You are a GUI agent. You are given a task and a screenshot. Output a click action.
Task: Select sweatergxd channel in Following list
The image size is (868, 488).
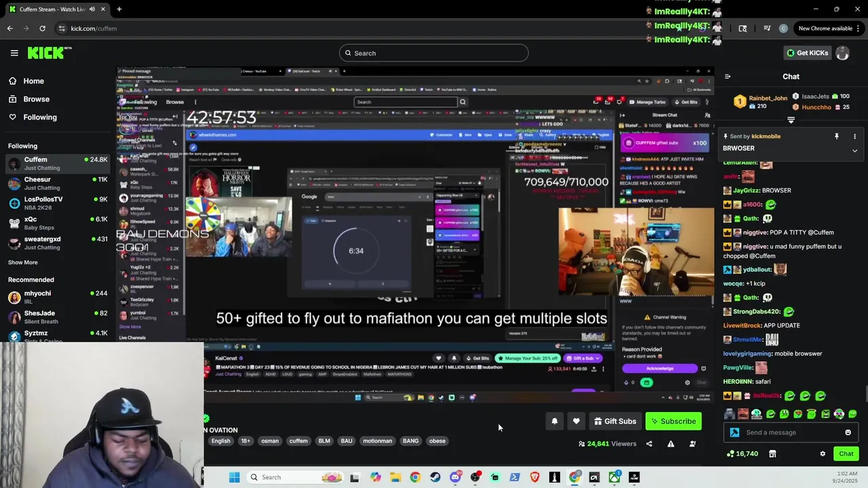click(58, 243)
